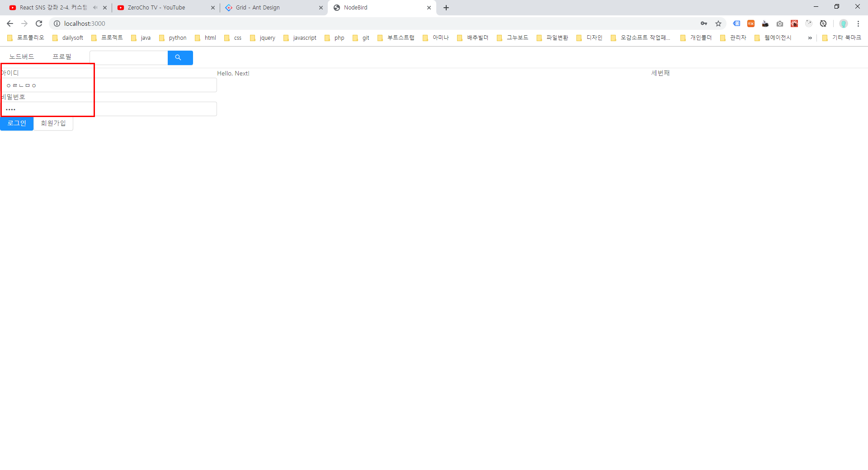
Task: Show hidden bookmarks with the chevron
Action: [810, 38]
